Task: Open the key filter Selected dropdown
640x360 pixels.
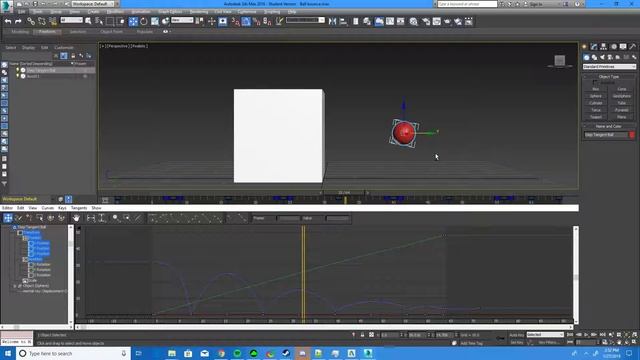Action: (545, 335)
